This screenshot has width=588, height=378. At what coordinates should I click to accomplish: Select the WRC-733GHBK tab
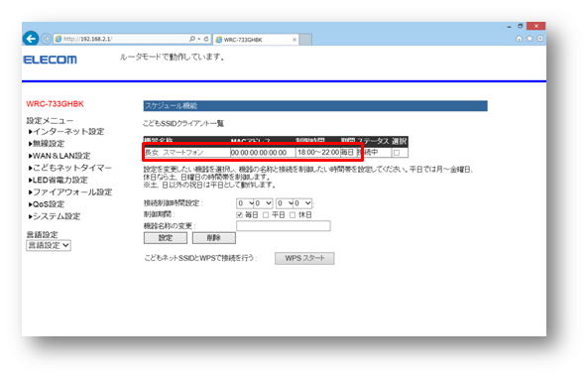click(256, 40)
